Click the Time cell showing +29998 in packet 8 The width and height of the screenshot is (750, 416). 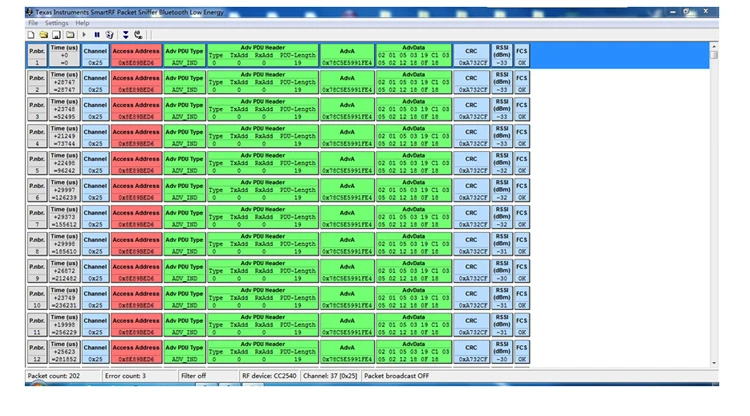pyautogui.click(x=64, y=244)
